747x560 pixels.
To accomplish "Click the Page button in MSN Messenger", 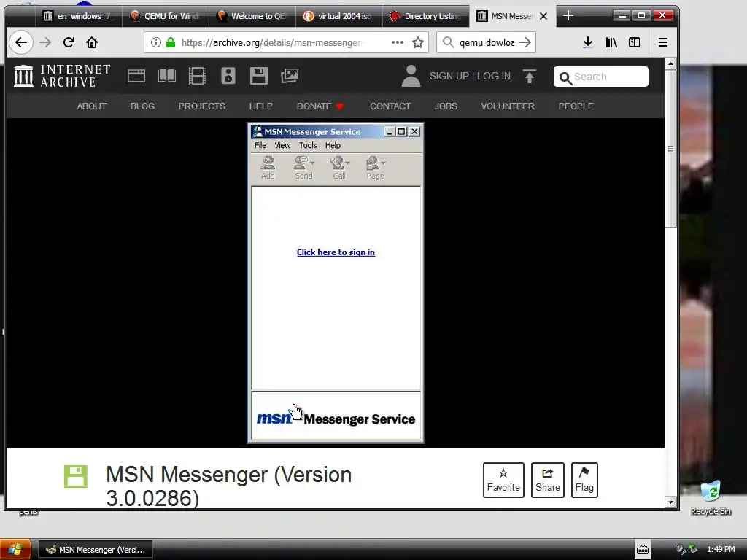I will [376, 168].
